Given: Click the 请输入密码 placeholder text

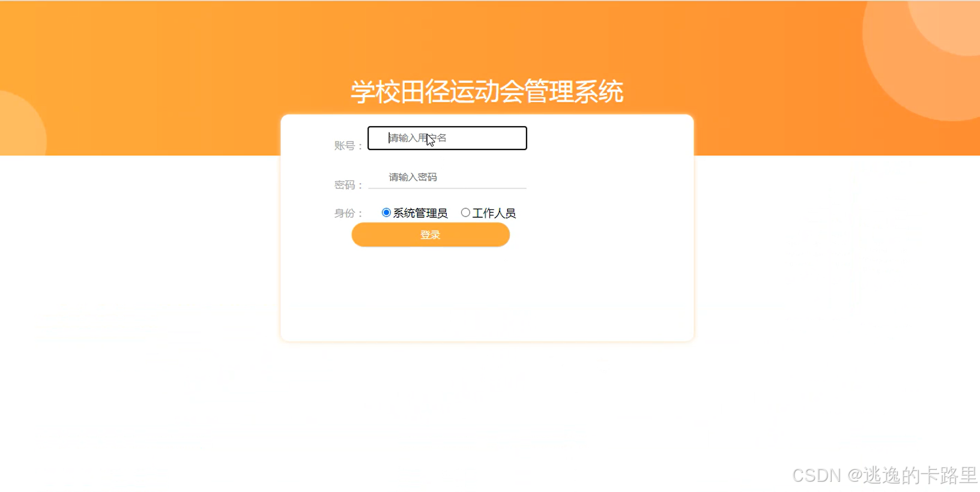Looking at the screenshot, I should click(413, 177).
